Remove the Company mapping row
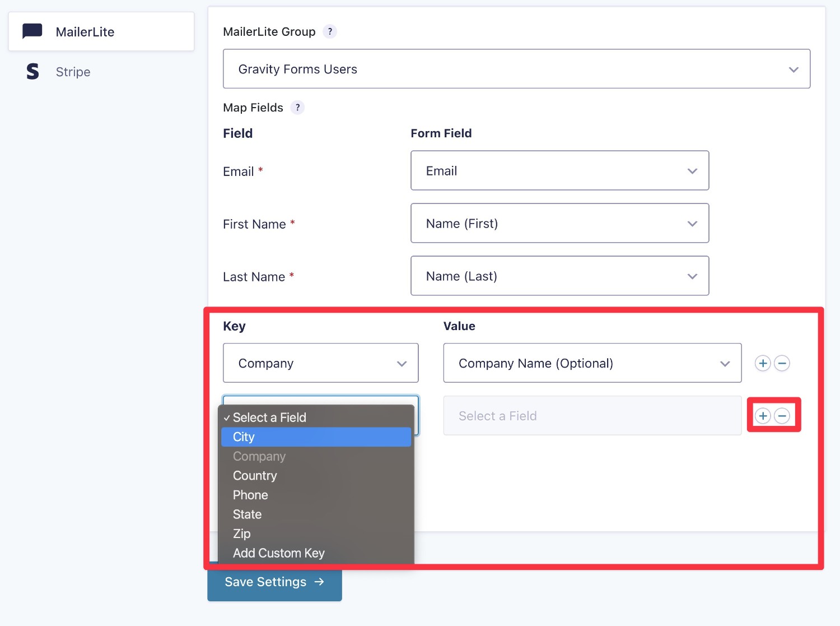The height and width of the screenshot is (626, 840). pyautogui.click(x=782, y=363)
